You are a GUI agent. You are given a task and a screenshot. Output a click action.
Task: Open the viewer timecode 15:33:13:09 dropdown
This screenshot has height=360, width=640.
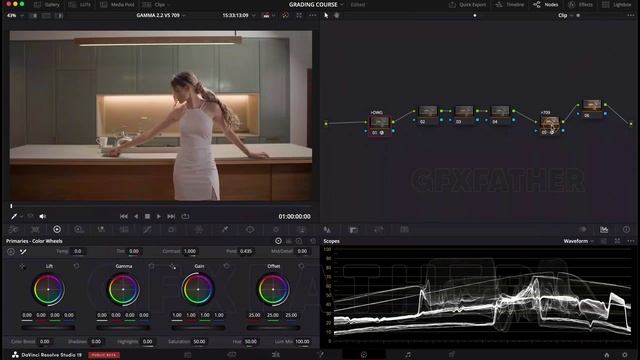pos(239,16)
